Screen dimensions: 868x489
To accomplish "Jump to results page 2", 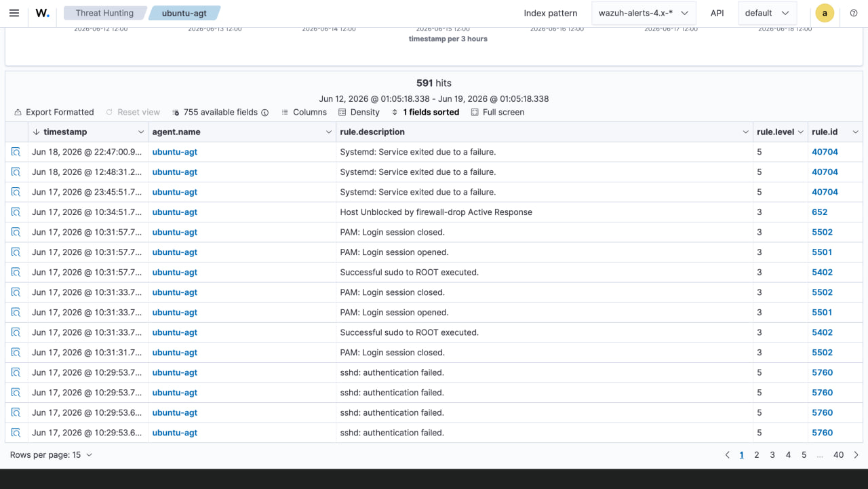I will coord(757,455).
